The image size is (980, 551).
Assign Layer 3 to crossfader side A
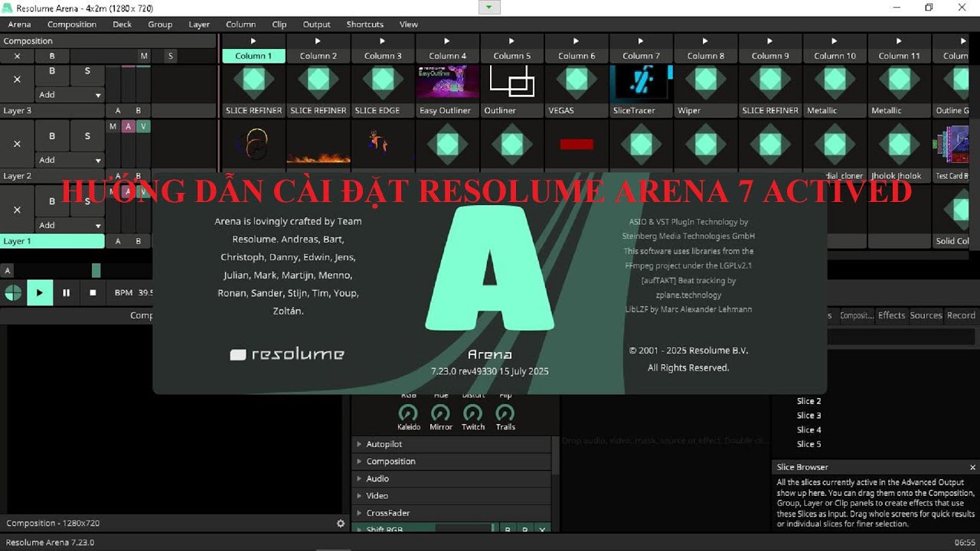point(118,110)
